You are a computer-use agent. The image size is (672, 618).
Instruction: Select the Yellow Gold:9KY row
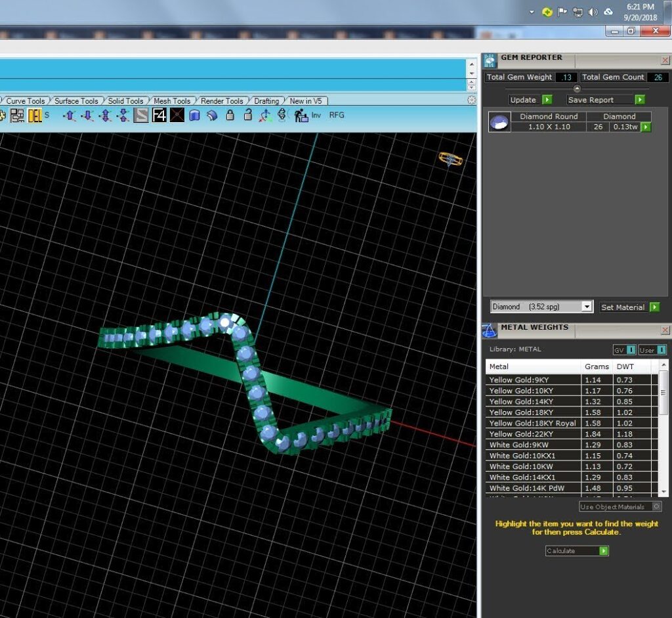(x=572, y=380)
